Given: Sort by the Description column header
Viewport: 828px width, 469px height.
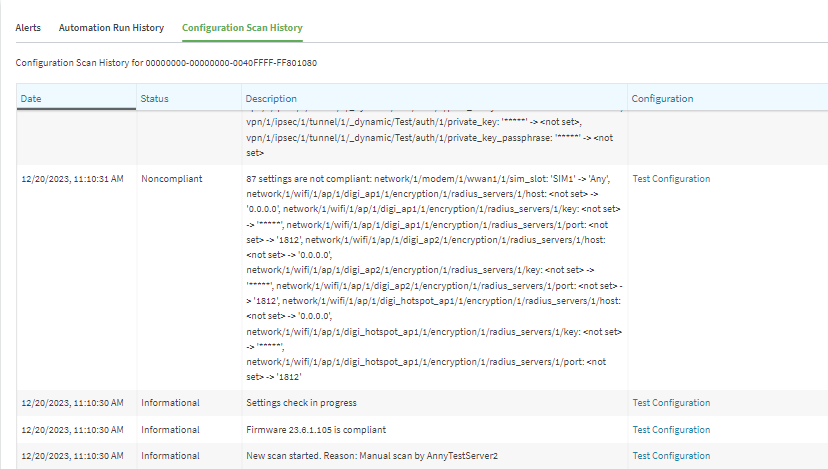Looking at the screenshot, I should [x=271, y=98].
